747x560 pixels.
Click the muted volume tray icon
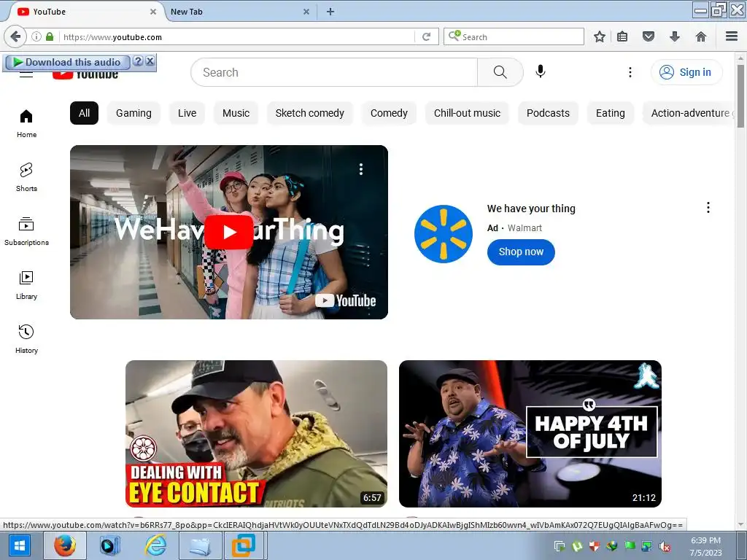pos(665,546)
